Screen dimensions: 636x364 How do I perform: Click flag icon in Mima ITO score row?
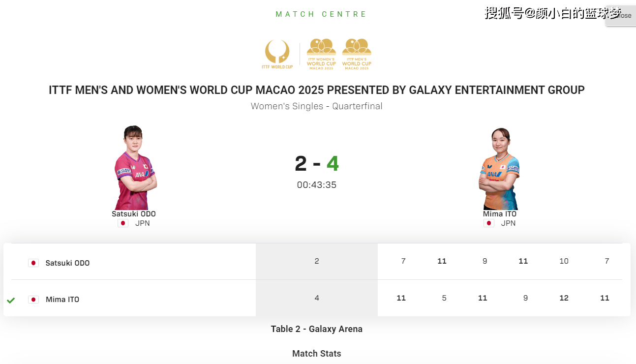(x=33, y=300)
